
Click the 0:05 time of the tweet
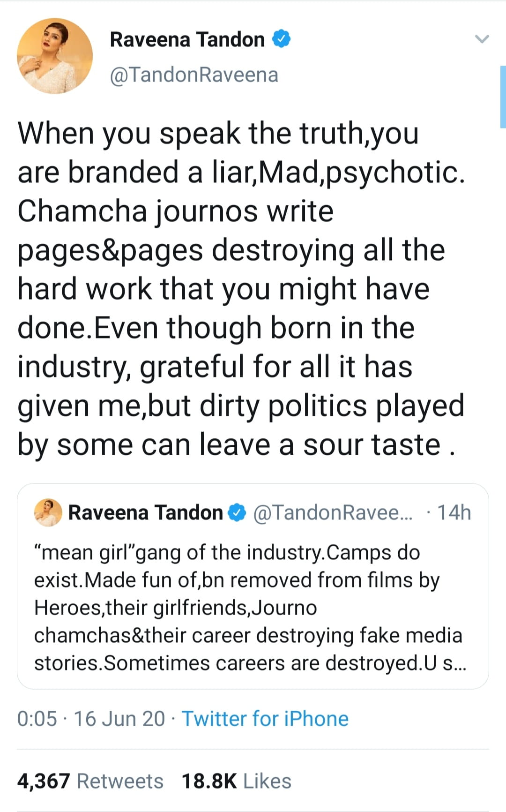(37, 719)
